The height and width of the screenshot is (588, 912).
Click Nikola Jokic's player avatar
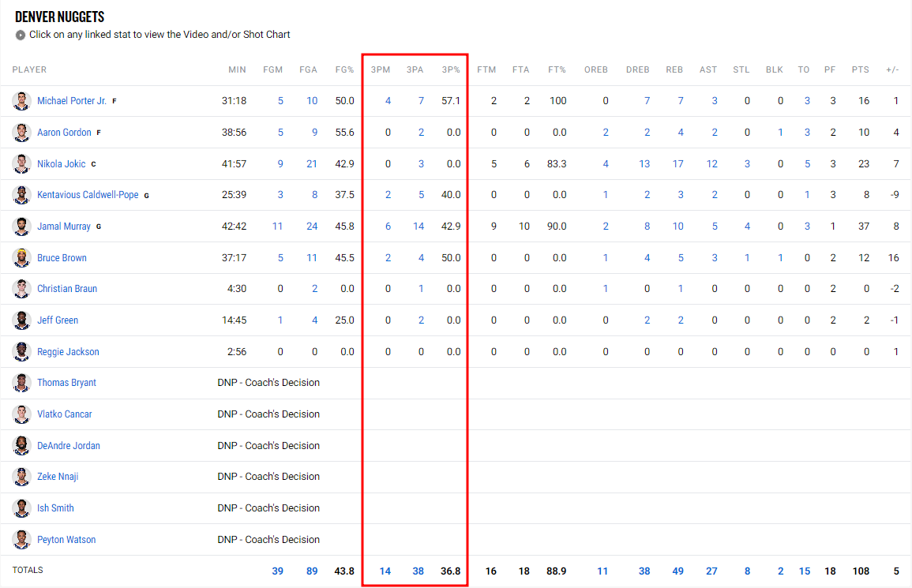click(x=21, y=164)
